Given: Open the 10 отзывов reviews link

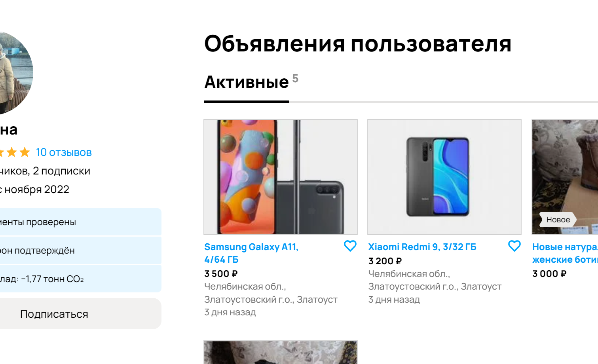Looking at the screenshot, I should coord(64,152).
